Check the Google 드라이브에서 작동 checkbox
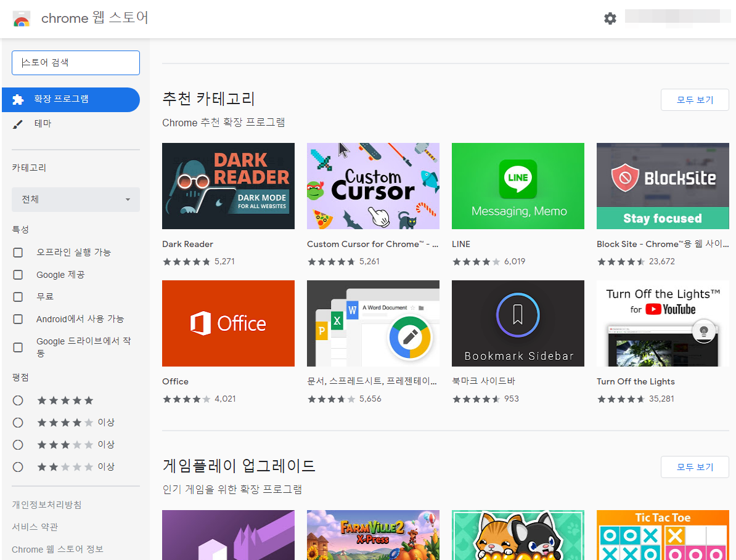 (x=18, y=347)
